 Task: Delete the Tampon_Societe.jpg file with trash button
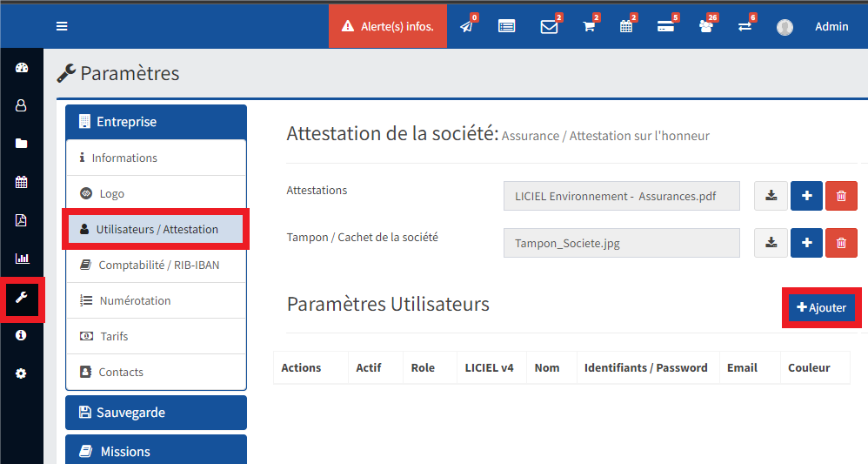tap(840, 243)
